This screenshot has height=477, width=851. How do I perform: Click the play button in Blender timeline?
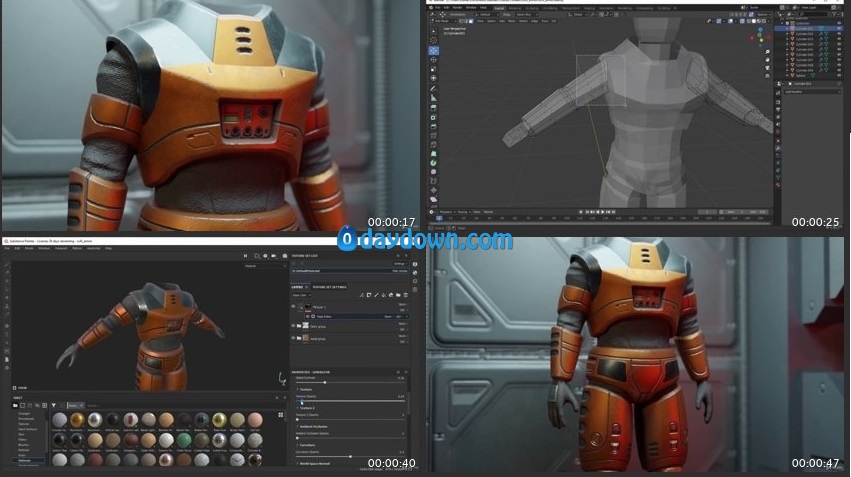click(603, 212)
